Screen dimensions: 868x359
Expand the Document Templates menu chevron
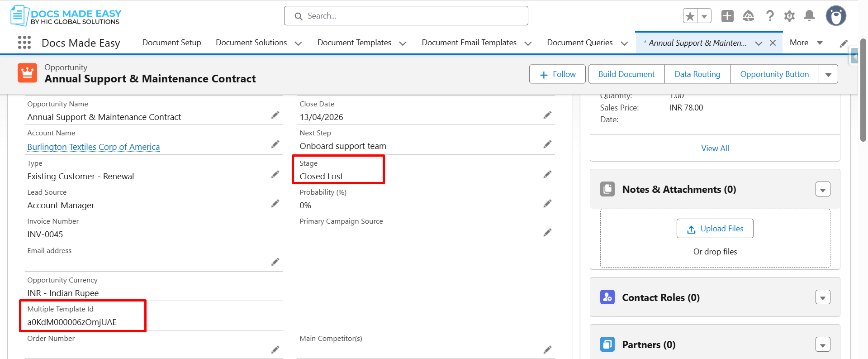(x=403, y=43)
